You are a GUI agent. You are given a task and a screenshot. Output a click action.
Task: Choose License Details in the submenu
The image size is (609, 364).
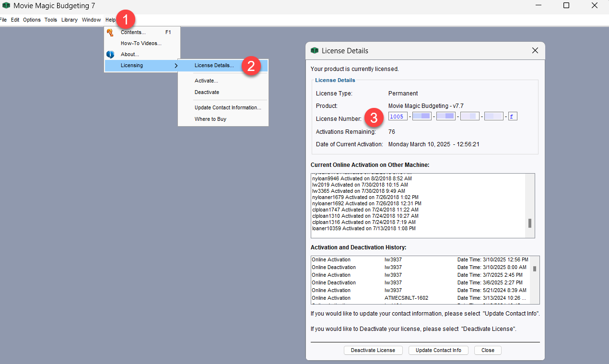223,65
